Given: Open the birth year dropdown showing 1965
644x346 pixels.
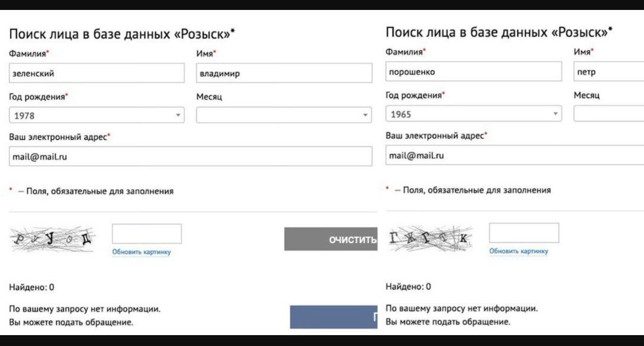Looking at the screenshot, I should pyautogui.click(x=473, y=114).
